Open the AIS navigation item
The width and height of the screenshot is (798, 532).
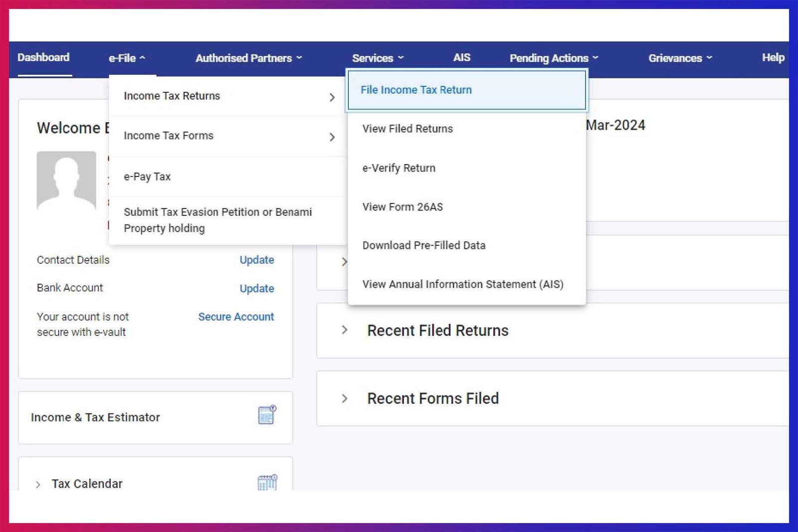461,57
